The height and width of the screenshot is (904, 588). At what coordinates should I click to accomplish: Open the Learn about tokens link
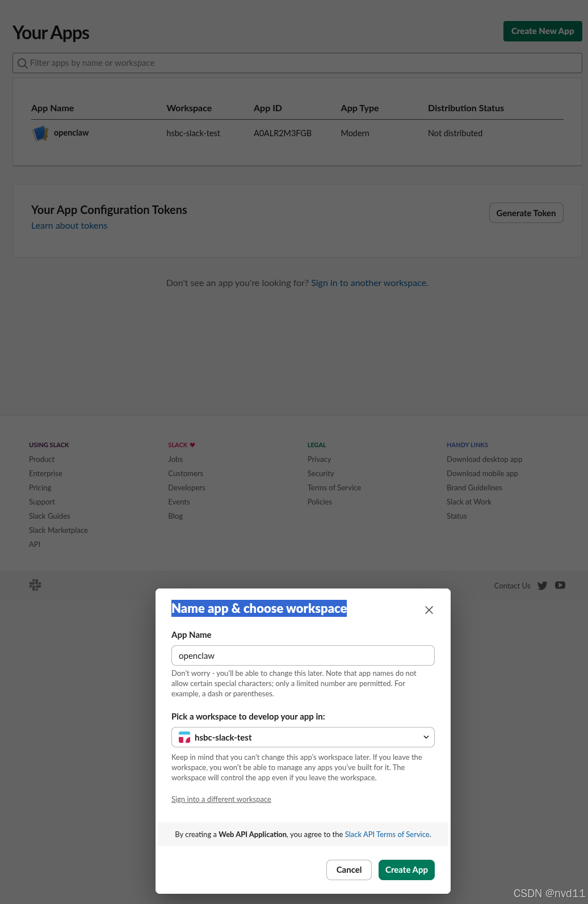coord(69,226)
